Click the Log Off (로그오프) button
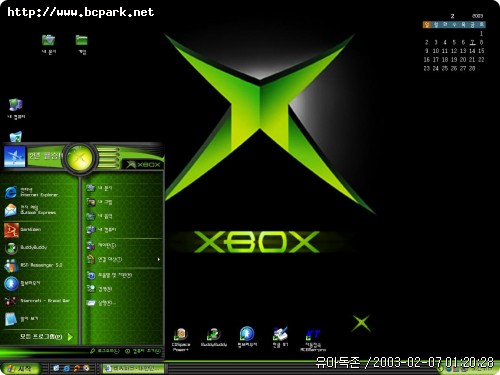Screen dimensions: 500x375 (x=105, y=351)
